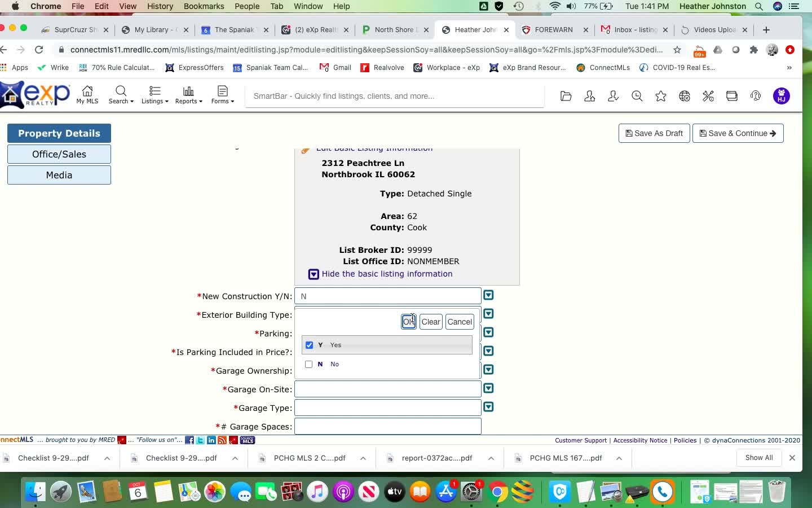Uncheck the Y Yes checkbox

[x=309, y=345]
